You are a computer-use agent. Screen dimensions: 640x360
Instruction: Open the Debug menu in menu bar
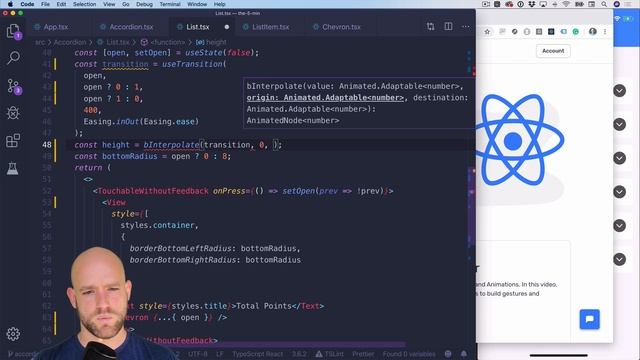(x=144, y=4)
